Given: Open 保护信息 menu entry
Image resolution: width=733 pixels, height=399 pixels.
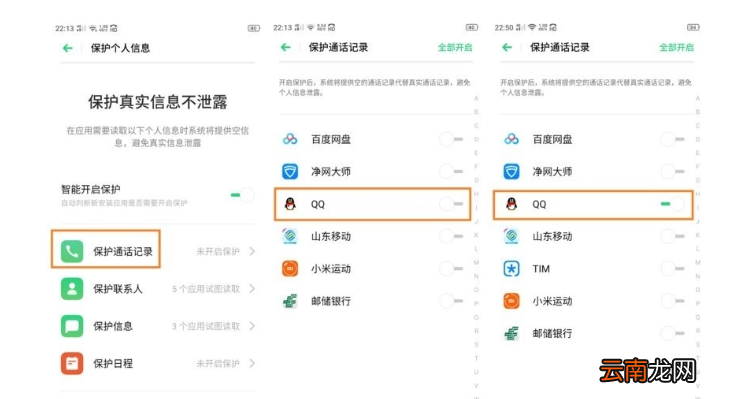Looking at the screenshot, I should point(158,326).
